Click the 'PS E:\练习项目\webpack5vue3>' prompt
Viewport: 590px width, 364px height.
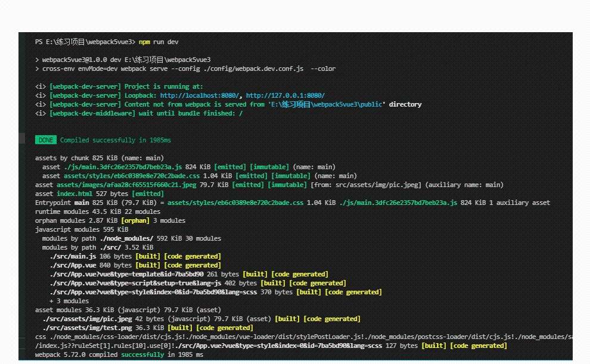point(85,42)
